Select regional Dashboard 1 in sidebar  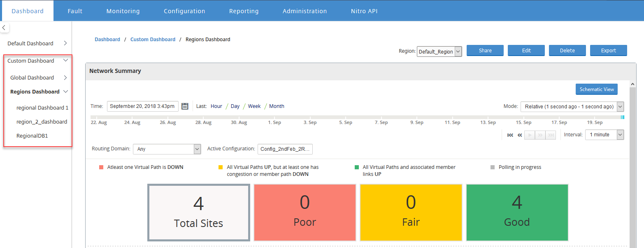point(42,108)
